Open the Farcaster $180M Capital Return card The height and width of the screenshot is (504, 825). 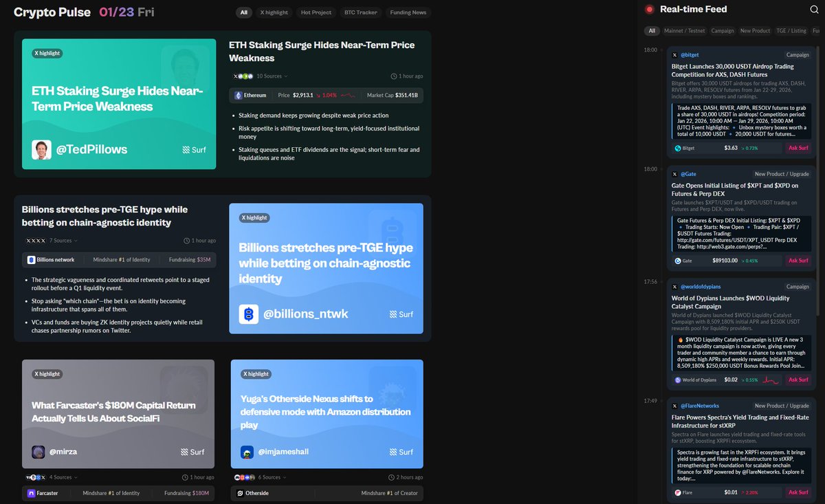[x=118, y=414]
